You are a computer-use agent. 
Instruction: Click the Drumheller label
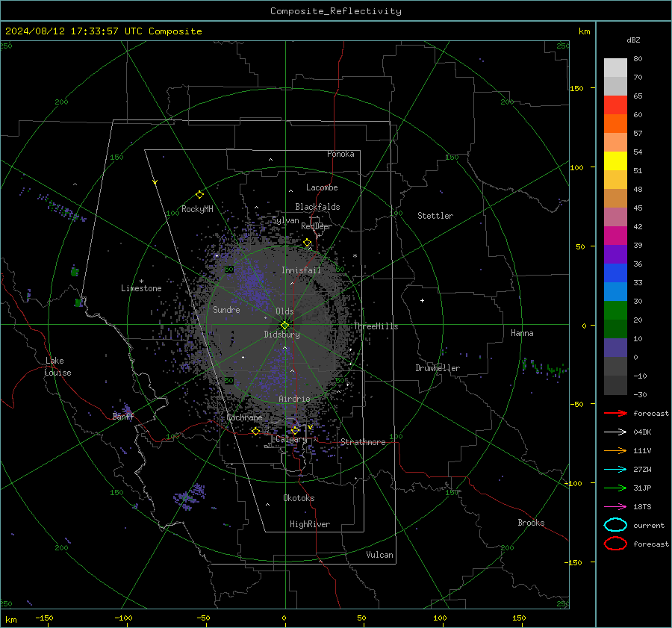coord(438,368)
